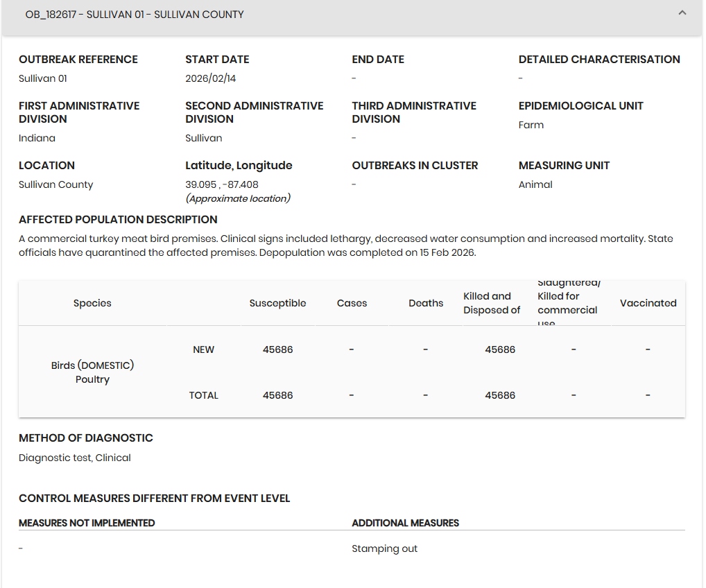706x588 pixels.
Task: Click the Killed and Disposed of header
Action: [492, 303]
